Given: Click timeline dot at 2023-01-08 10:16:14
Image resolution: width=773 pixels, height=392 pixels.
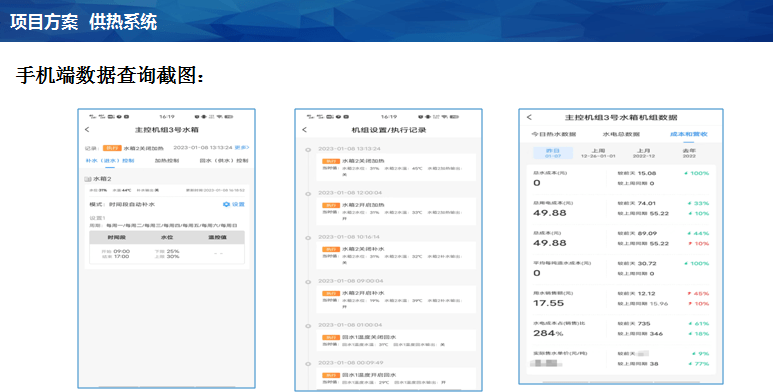Looking at the screenshot, I should (308, 238).
